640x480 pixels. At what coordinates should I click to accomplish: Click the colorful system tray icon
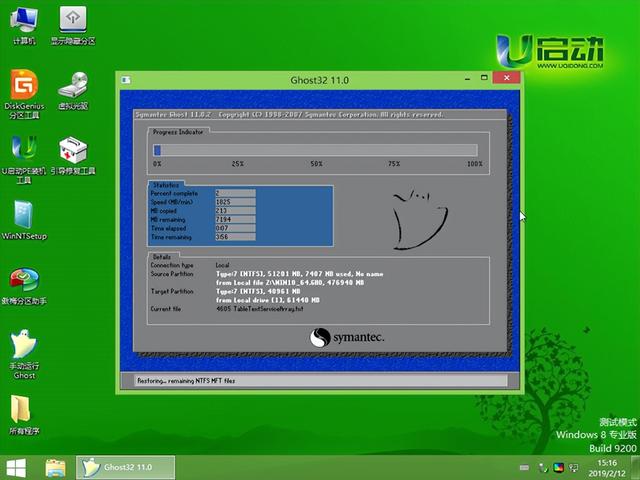[560, 467]
